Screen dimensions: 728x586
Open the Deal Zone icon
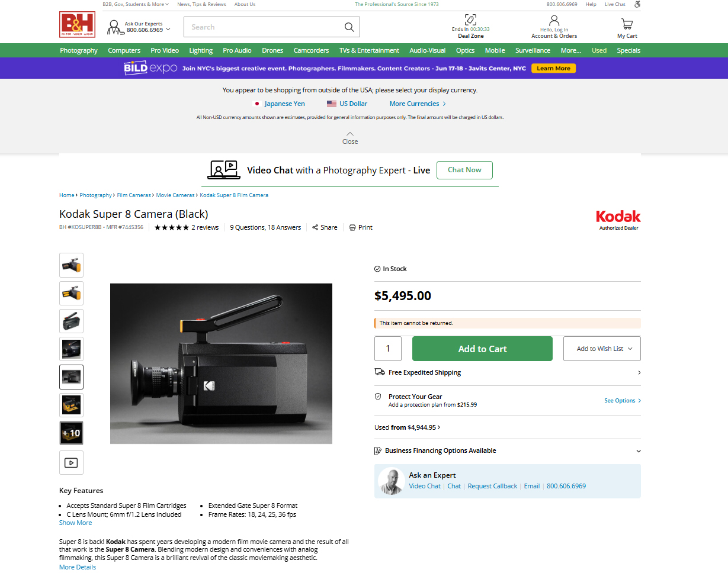[x=470, y=20]
